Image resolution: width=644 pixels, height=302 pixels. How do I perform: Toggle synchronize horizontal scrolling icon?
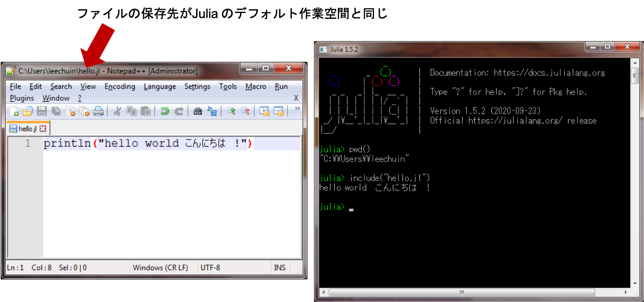pyautogui.click(x=279, y=111)
